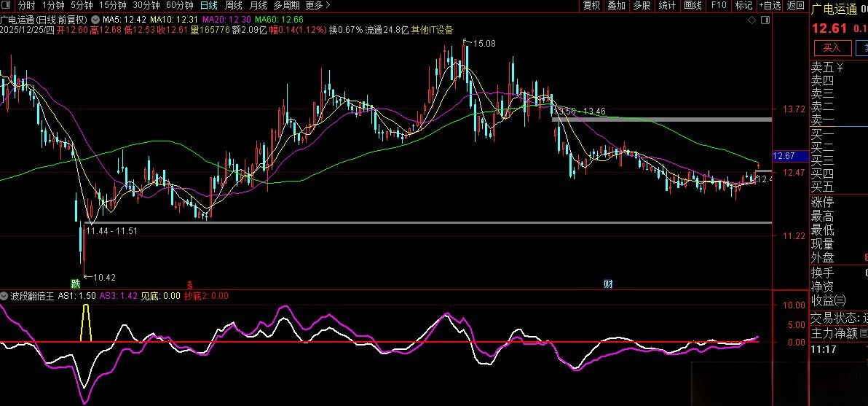Open the 画线 drawing tool
This screenshot has width=868, height=406.
(x=693, y=6)
